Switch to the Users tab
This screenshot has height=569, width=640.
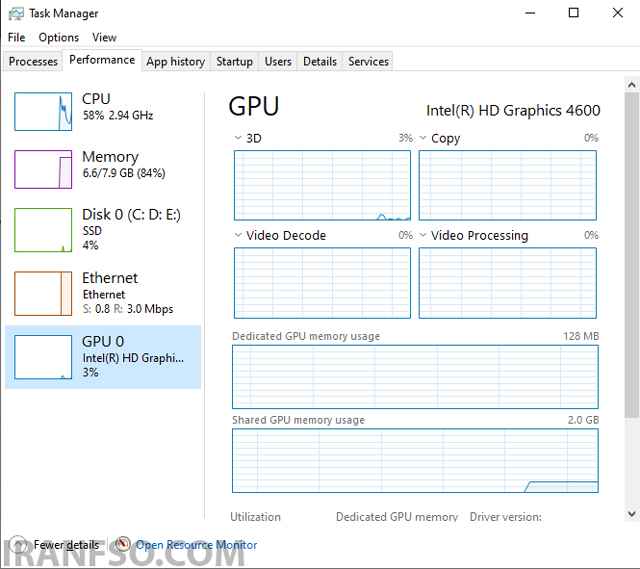coord(278,61)
